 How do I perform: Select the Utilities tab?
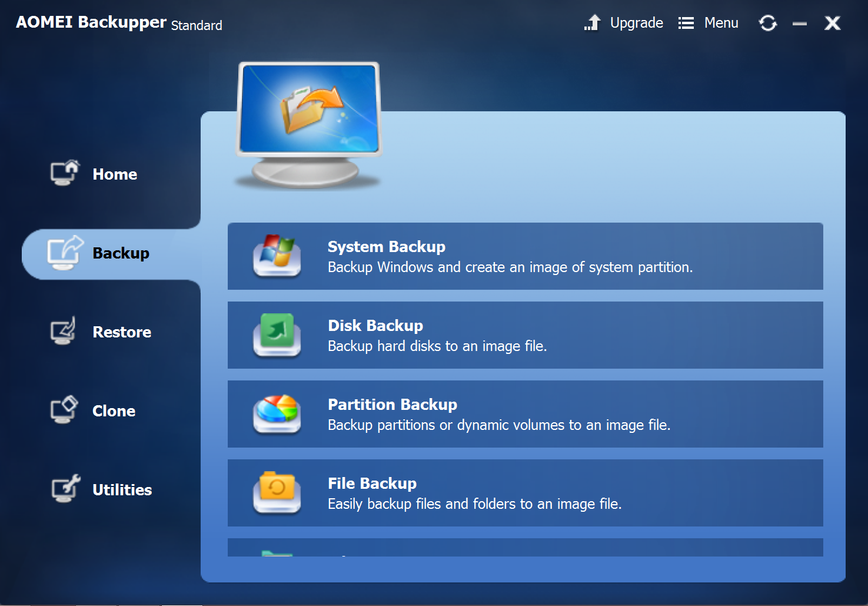[122, 490]
